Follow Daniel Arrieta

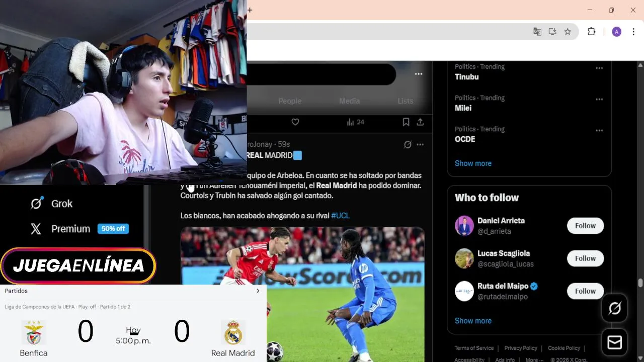585,226
